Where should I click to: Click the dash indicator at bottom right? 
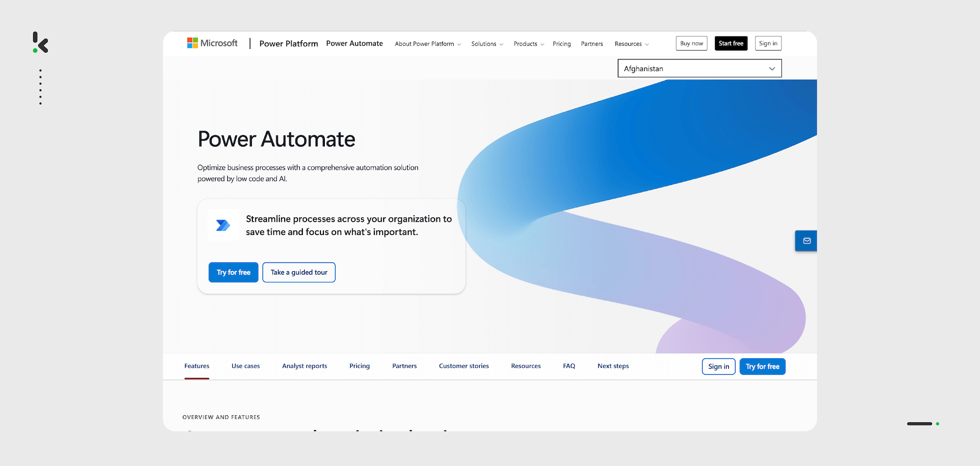[x=920, y=424]
